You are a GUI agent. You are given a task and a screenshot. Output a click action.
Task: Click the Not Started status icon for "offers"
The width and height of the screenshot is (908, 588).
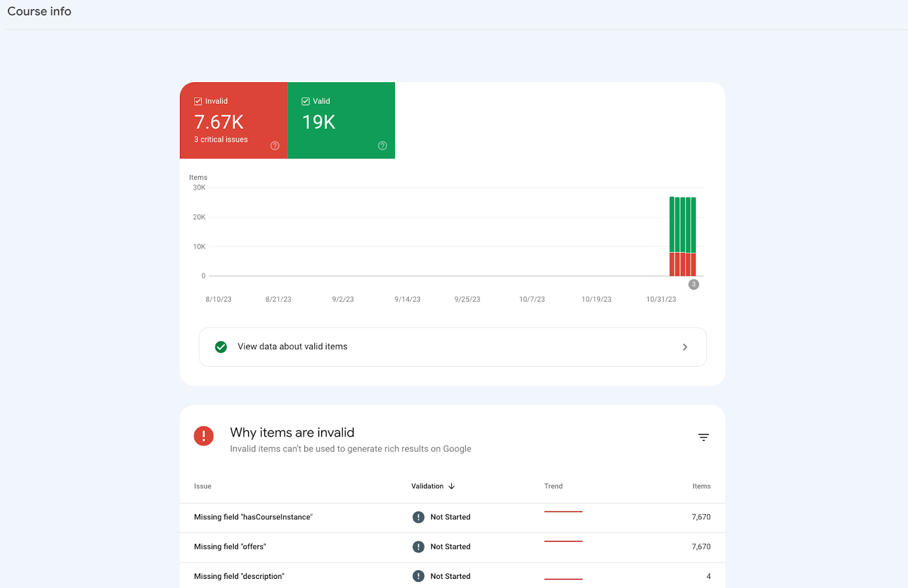pos(418,547)
